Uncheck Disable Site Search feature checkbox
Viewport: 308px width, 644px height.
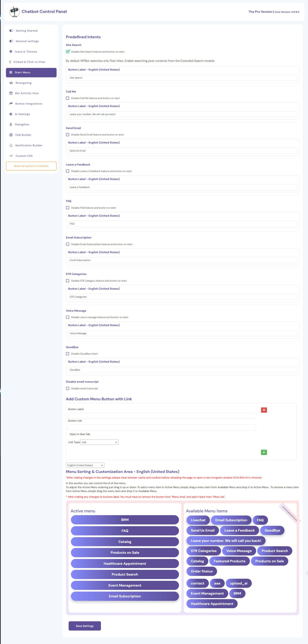(x=68, y=52)
